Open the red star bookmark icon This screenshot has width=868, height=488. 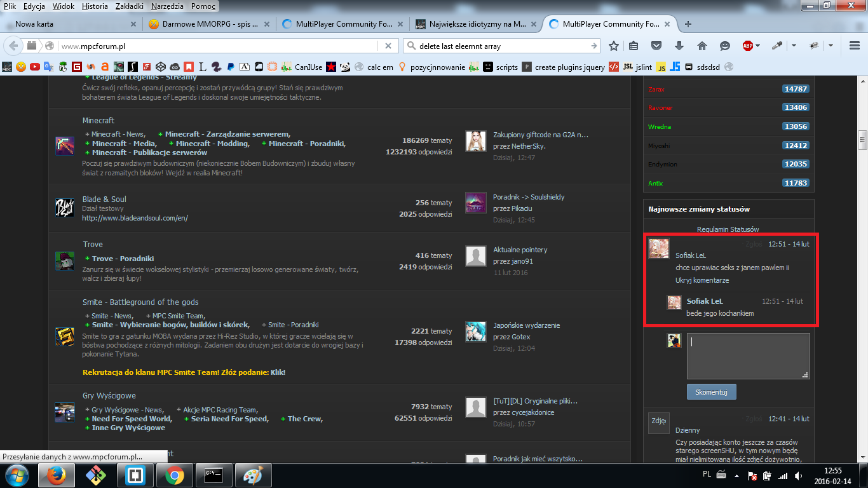click(331, 67)
